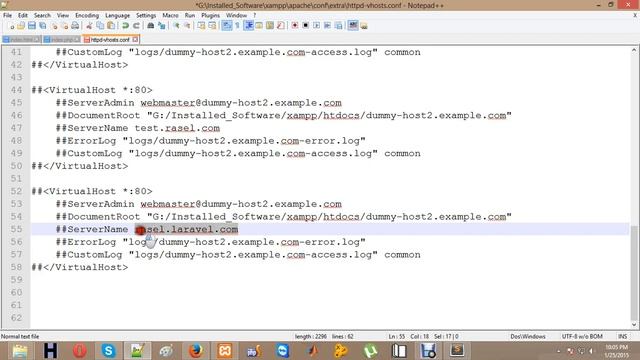Open Sublime Text from the taskbar
This screenshot has height=360, width=640.
457,351
